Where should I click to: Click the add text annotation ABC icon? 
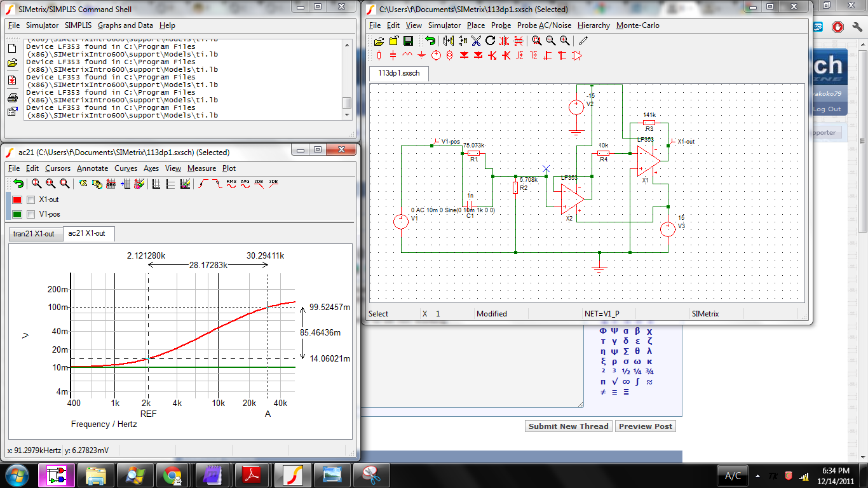coord(111,184)
